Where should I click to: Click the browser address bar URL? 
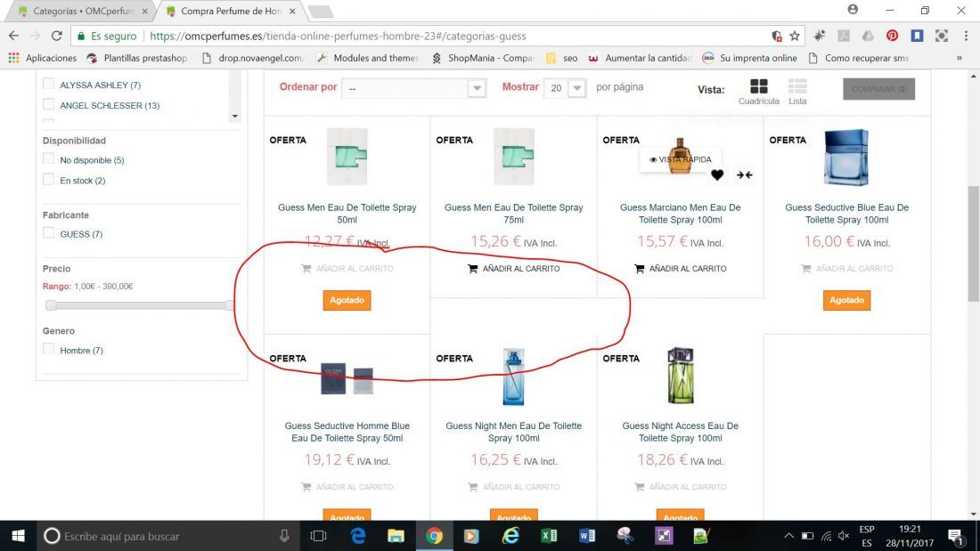(x=338, y=36)
